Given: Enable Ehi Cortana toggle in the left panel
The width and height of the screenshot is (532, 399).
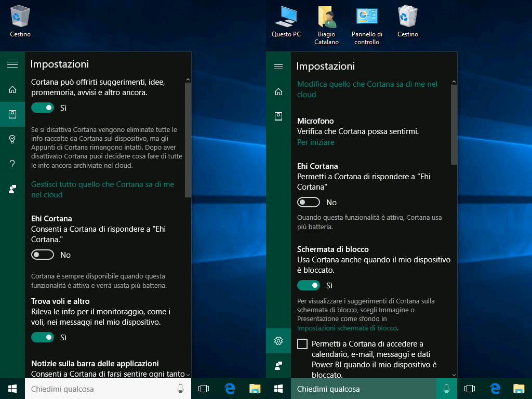Looking at the screenshot, I should tap(43, 255).
